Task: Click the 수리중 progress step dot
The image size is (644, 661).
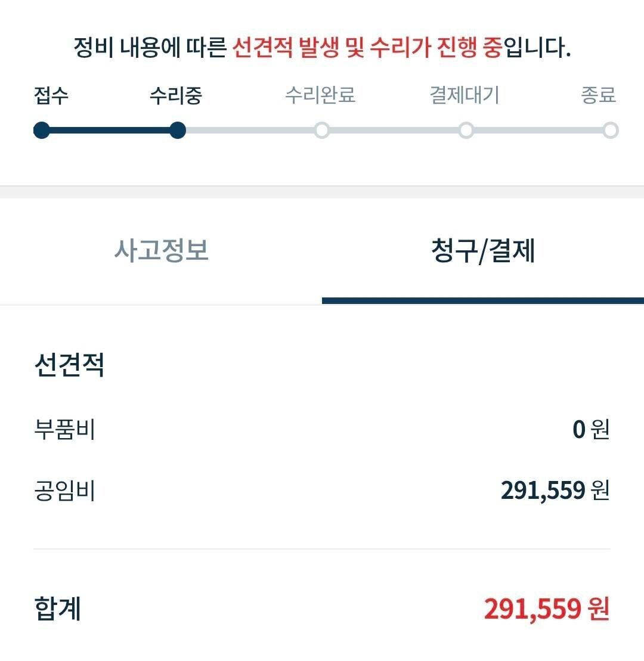Action: [178, 131]
